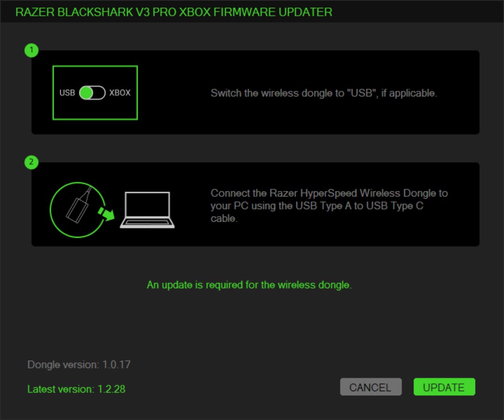This screenshot has width=504, height=420.
Task: Click the Firmware Updater window title
Action: click(174, 12)
